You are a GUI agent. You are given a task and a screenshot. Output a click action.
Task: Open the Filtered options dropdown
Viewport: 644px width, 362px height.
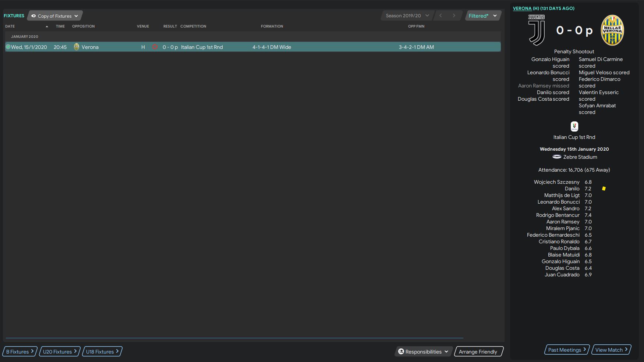click(482, 16)
